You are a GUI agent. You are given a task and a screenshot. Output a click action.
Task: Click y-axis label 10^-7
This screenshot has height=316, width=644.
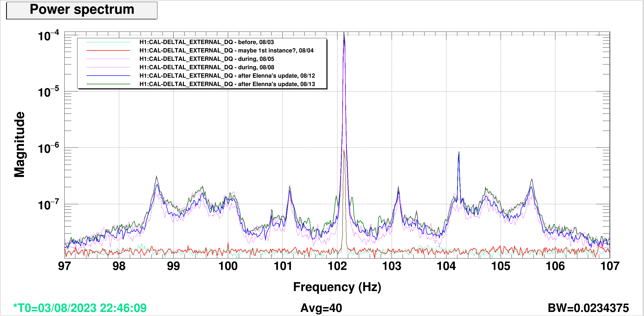[48, 204]
